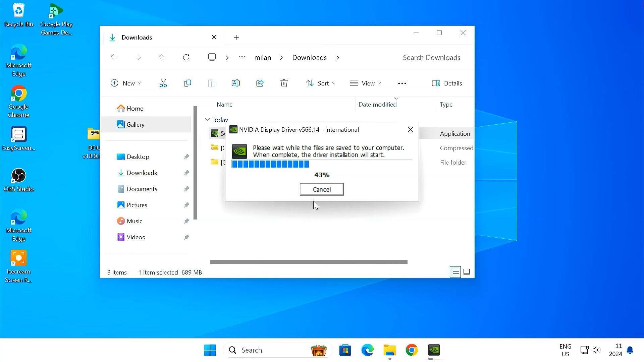Open Microsoft Store from taskbar

[345, 350]
